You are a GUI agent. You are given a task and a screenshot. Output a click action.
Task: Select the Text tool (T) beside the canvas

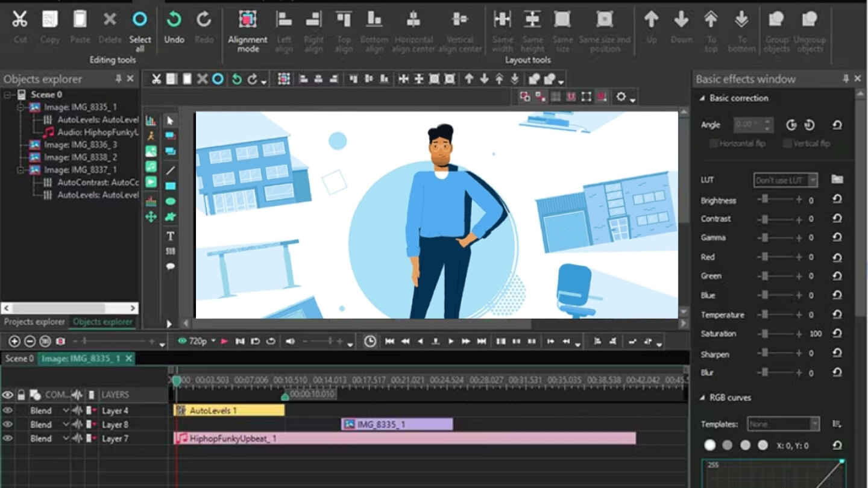click(170, 236)
